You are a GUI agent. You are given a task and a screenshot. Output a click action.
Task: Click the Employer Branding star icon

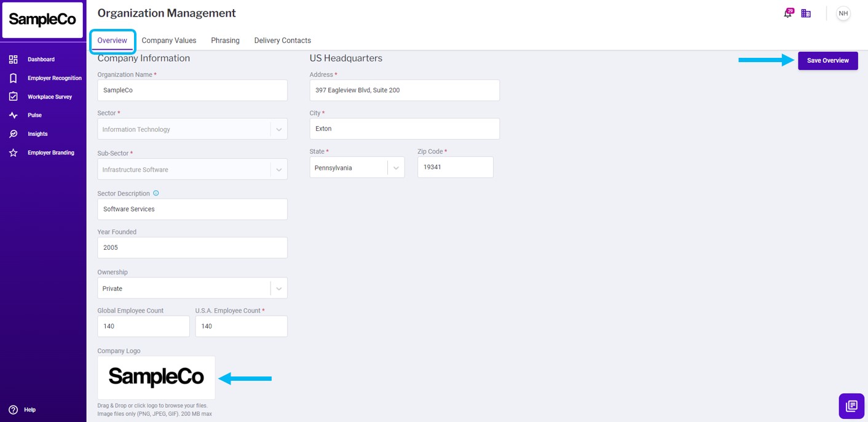13,153
